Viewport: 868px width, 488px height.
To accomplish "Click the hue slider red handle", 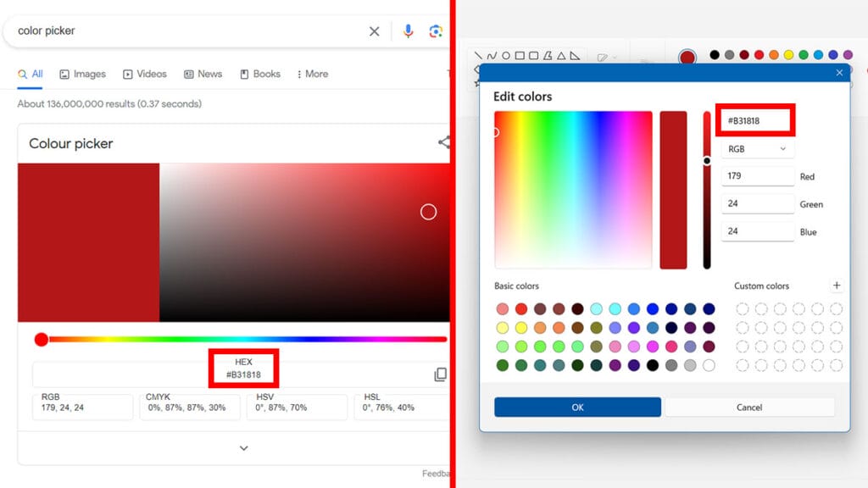I will click(x=42, y=340).
